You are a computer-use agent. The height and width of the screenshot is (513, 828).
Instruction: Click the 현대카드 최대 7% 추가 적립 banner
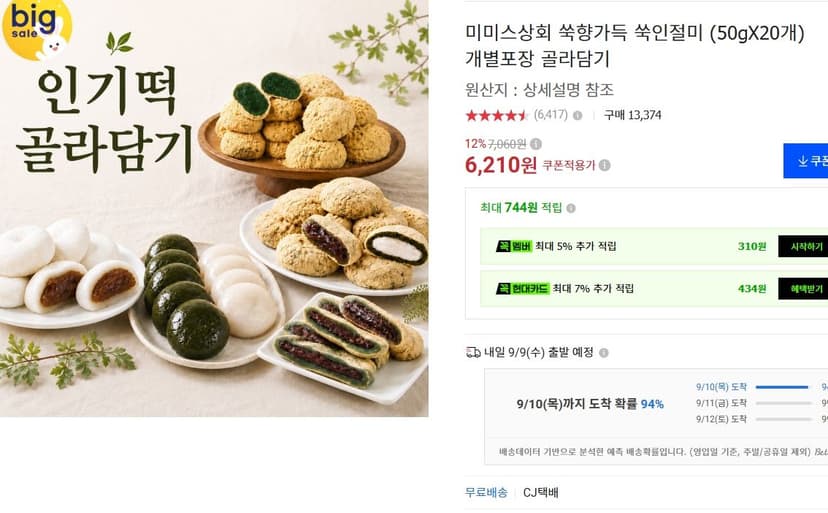[x=654, y=288]
